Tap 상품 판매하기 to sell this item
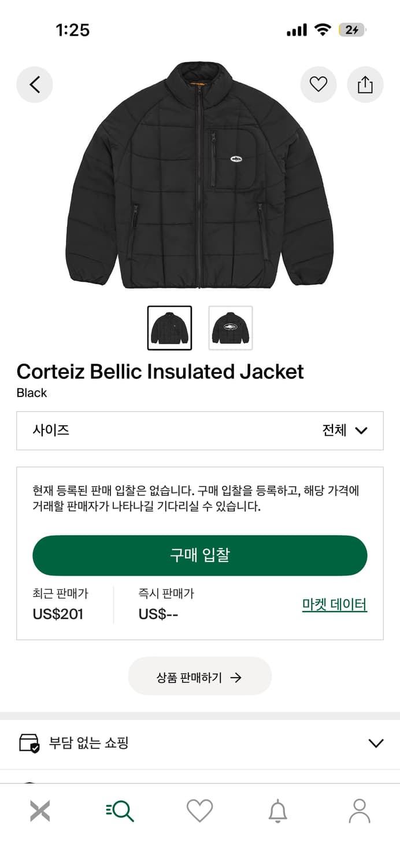400x868 pixels. point(199,676)
